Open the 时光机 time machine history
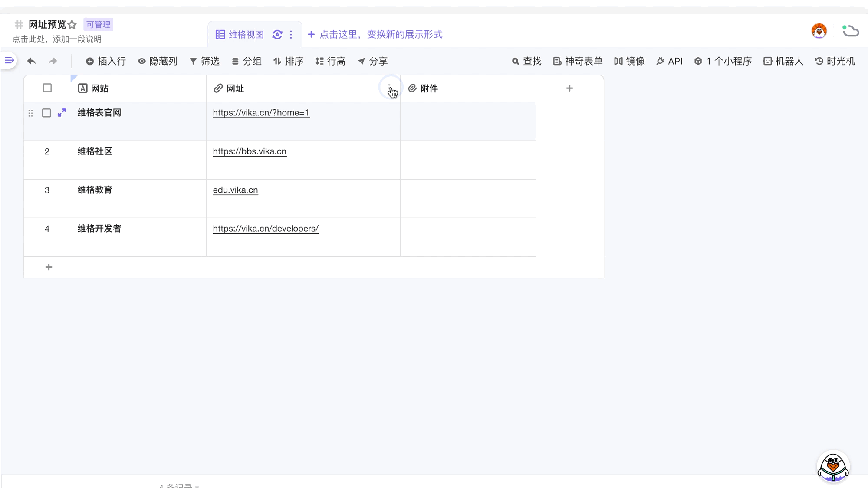Viewport: 868px width, 488px height. click(x=835, y=61)
